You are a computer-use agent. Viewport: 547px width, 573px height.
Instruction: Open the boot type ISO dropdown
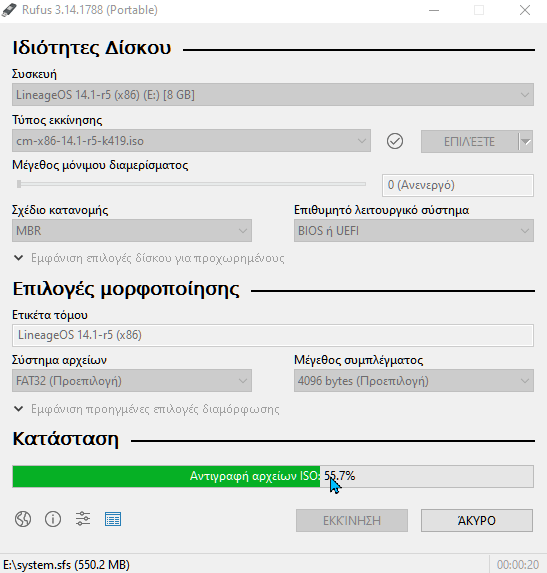tap(191, 141)
